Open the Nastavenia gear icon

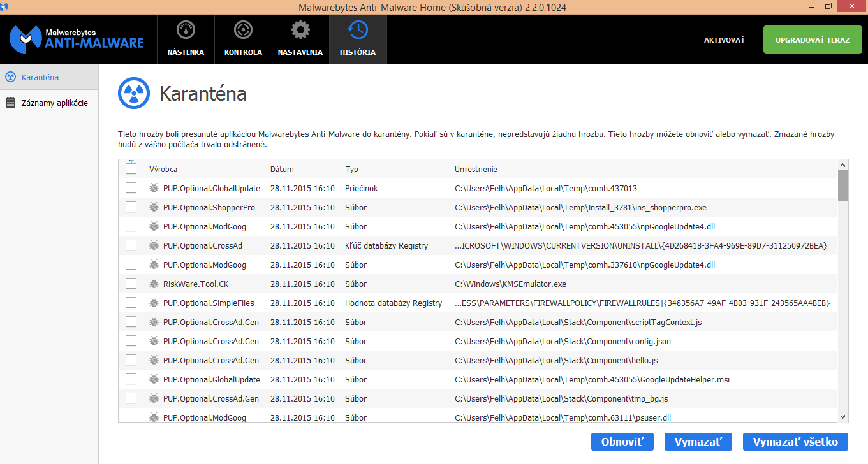coord(300,30)
